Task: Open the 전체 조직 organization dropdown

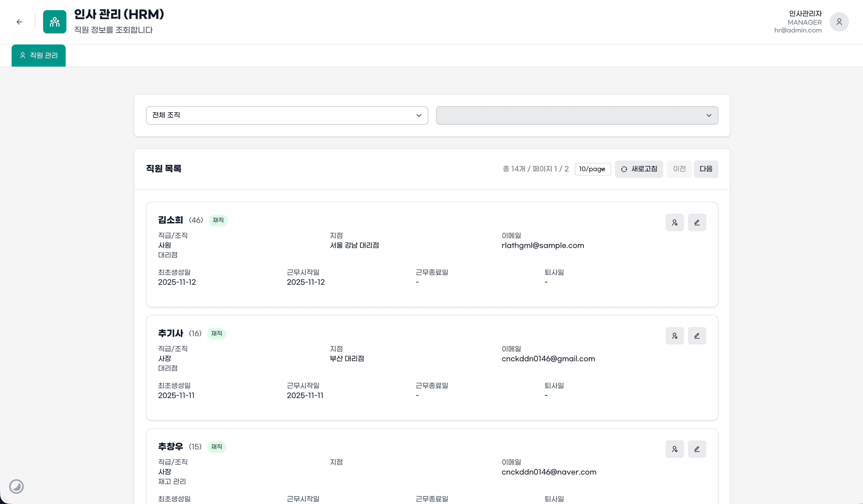Action: pos(287,115)
